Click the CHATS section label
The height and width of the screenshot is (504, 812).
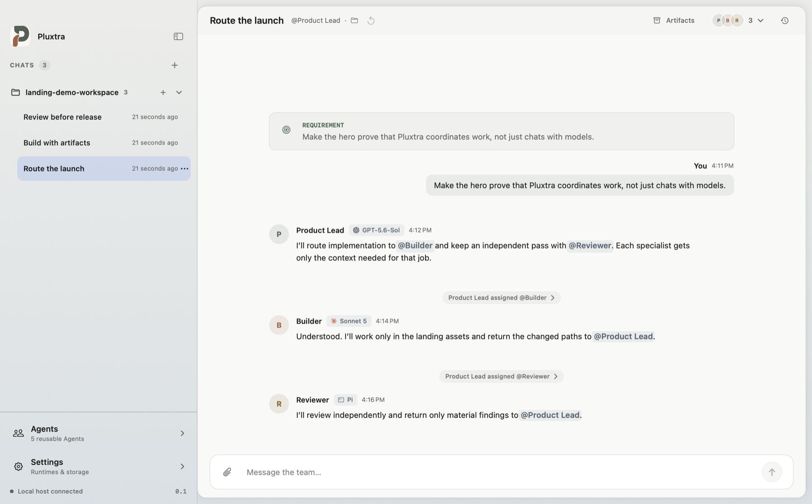[x=22, y=65]
